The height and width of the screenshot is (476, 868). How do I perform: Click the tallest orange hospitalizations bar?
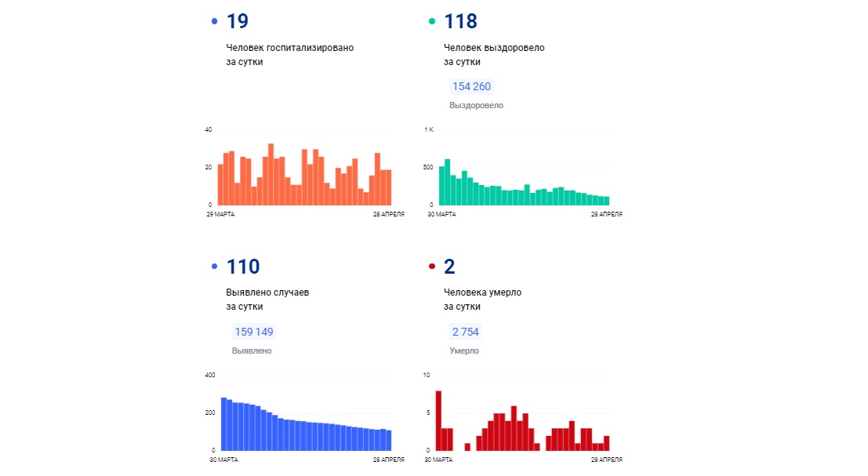click(x=271, y=174)
